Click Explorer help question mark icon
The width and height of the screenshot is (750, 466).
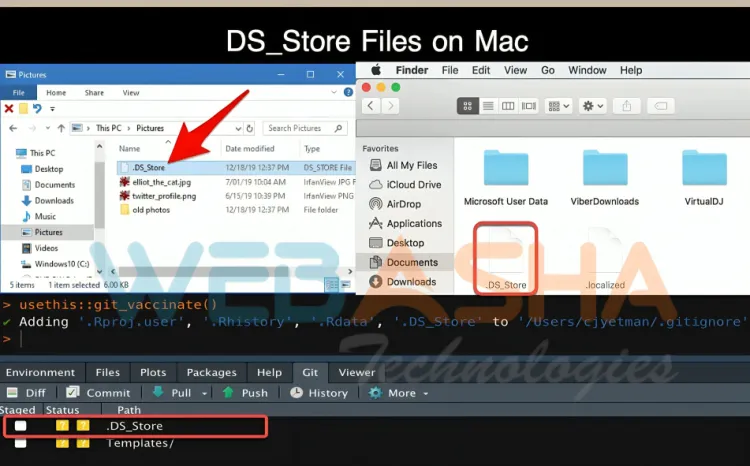point(348,92)
